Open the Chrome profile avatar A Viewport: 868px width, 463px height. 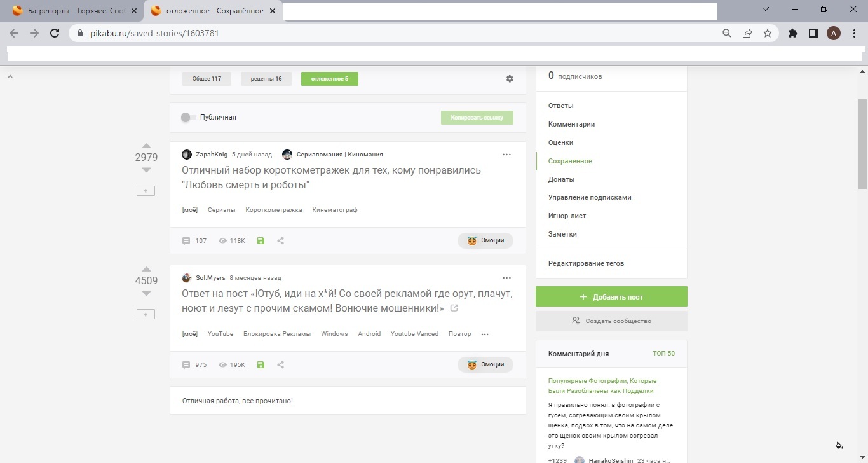[x=834, y=33]
